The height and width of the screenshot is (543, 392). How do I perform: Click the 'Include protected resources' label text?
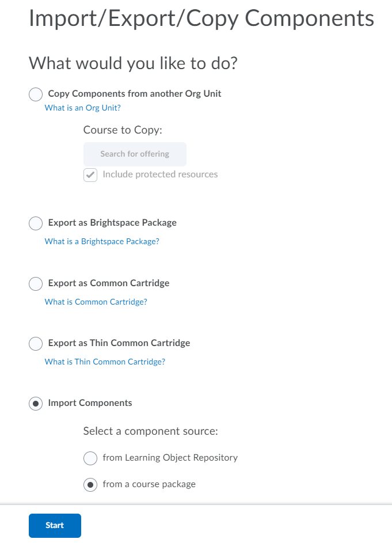pyautogui.click(x=160, y=174)
